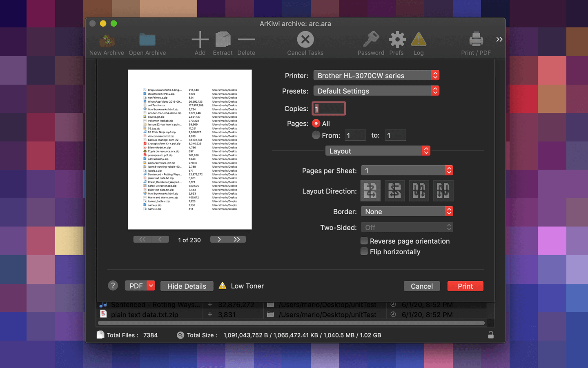Open the Pages per Sheet dropdown

[x=407, y=171]
